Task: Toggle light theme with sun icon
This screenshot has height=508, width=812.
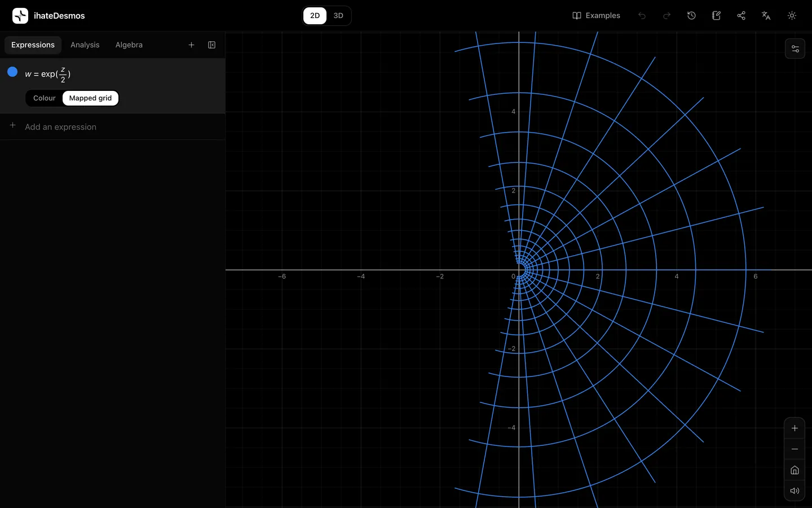Action: tap(792, 16)
